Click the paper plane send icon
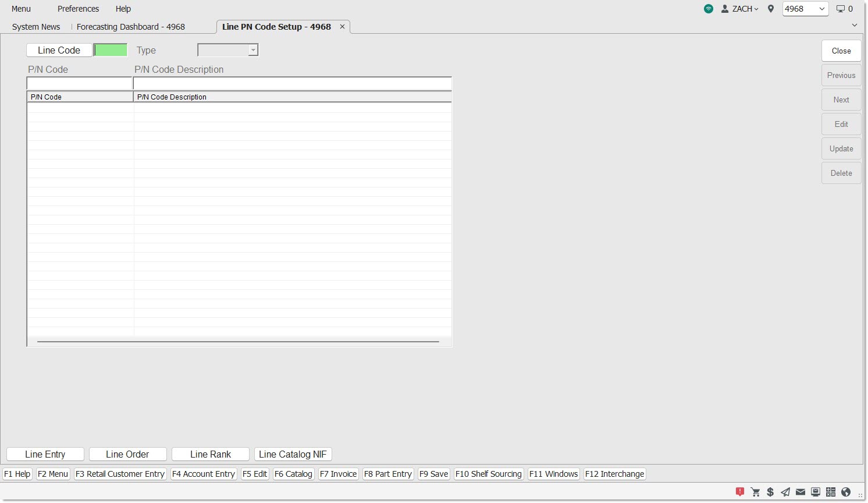Image resolution: width=868 pixels, height=503 pixels. [x=785, y=492]
